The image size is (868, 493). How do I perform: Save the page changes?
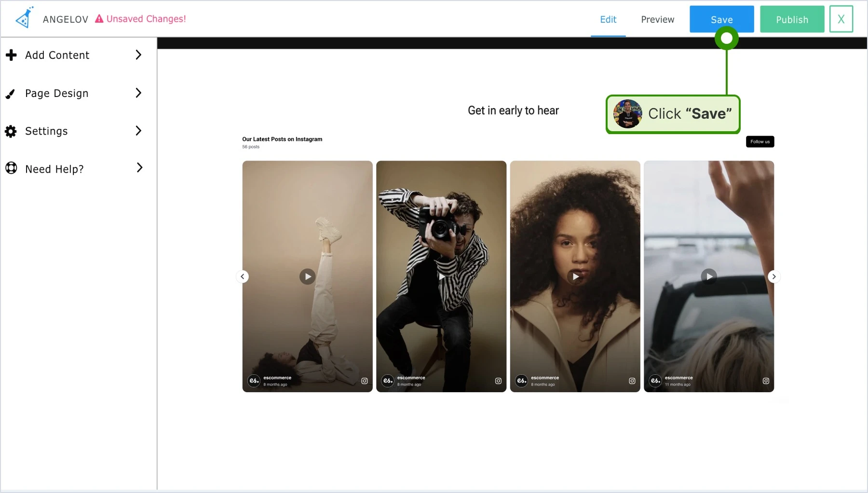coord(722,19)
